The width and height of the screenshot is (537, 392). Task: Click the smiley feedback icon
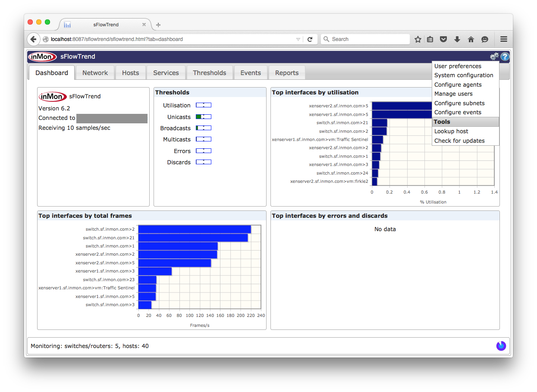[x=485, y=39]
